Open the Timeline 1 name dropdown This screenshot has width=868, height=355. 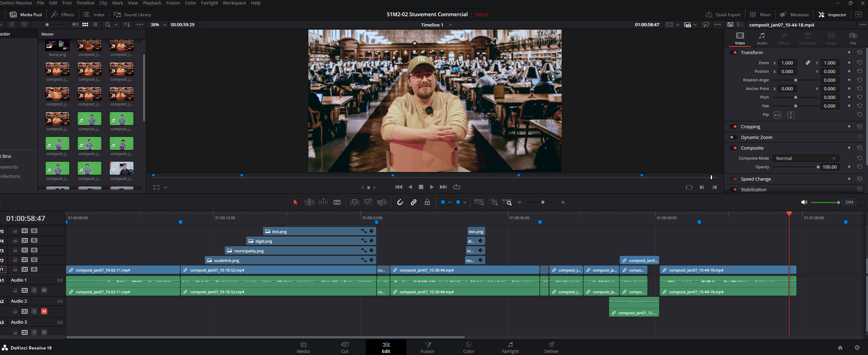point(451,25)
